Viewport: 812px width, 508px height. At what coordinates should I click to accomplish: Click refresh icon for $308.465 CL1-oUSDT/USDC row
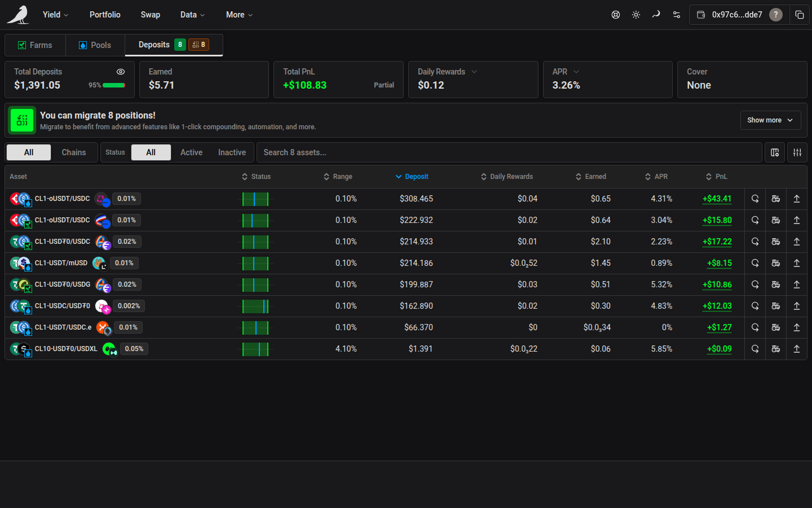[x=755, y=199]
